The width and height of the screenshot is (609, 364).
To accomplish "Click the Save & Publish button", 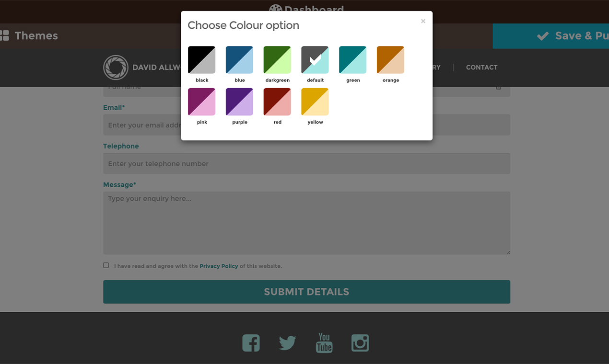I will 551,36.
